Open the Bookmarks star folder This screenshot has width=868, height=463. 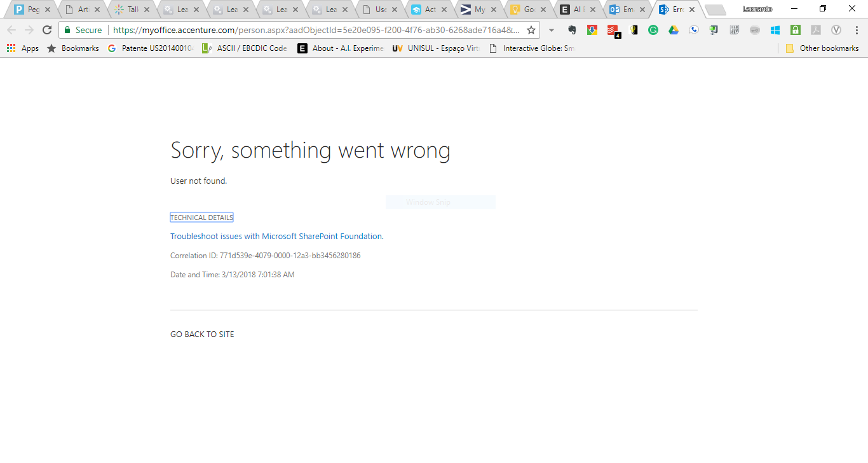pos(73,48)
